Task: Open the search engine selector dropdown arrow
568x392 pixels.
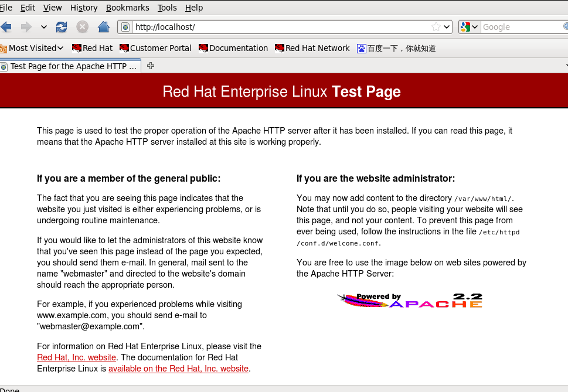Action: click(475, 27)
